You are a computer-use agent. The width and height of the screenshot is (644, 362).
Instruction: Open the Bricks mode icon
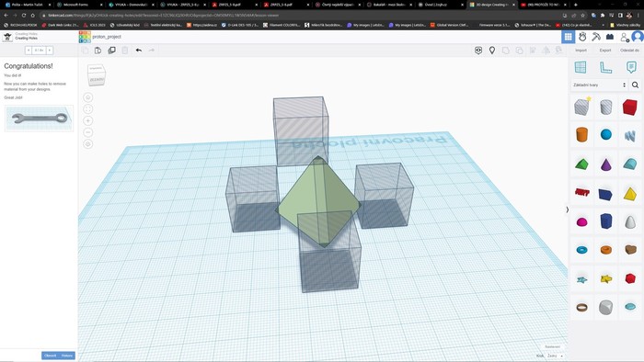coord(610,37)
